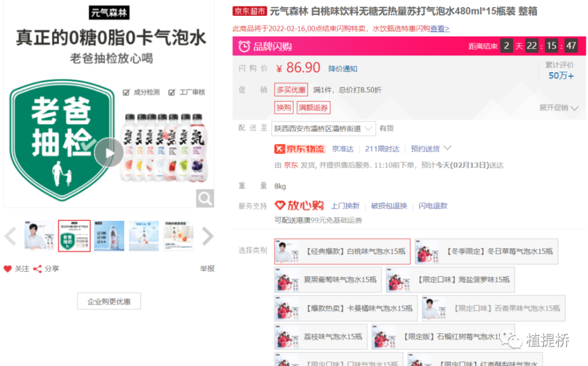Select the celebrity portrait thumbnail
The image size is (588, 366).
coord(39,236)
